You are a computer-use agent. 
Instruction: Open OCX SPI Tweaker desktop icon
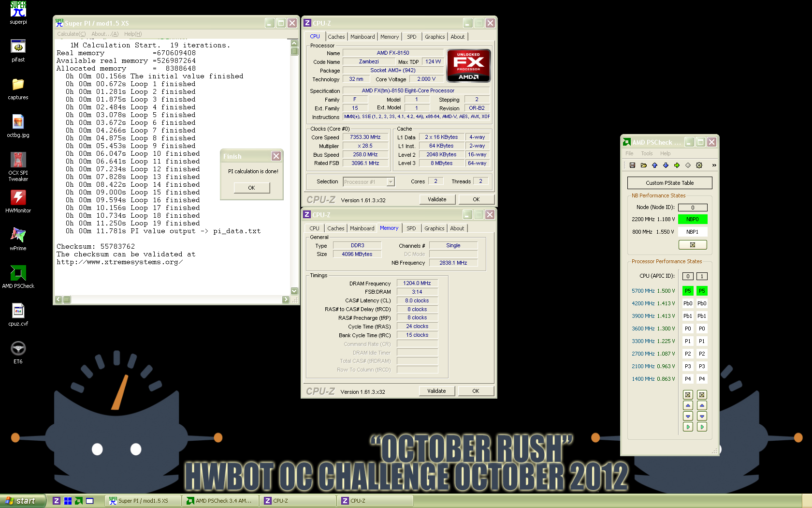point(18,166)
